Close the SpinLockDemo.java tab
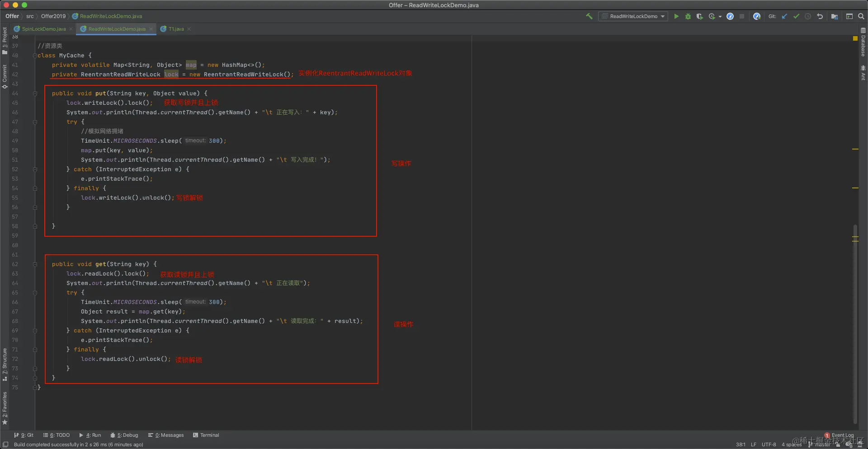 point(71,29)
